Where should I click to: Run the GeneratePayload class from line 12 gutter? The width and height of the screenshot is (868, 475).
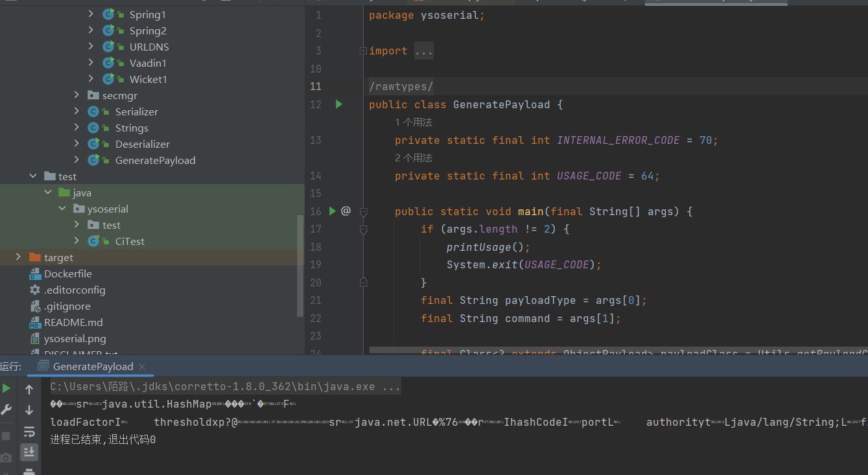(x=338, y=104)
